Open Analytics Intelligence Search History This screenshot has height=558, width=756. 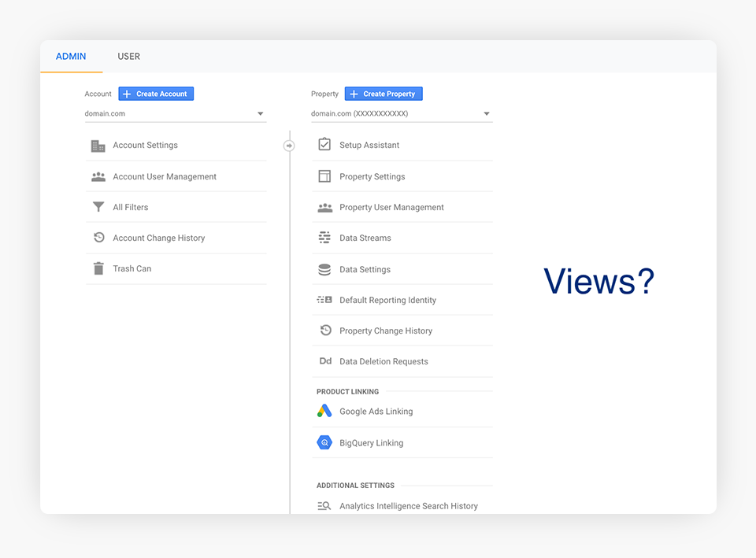(x=408, y=506)
